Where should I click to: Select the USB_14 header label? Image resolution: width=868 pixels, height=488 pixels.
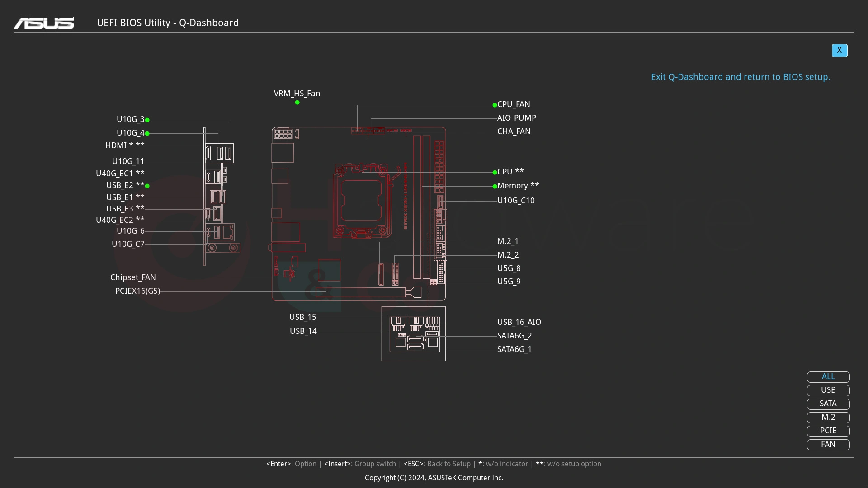[303, 331]
